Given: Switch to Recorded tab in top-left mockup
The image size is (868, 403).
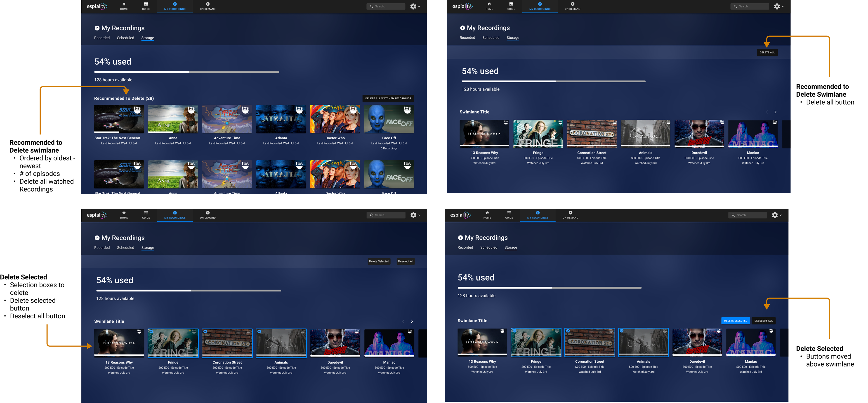Looking at the screenshot, I should [102, 38].
